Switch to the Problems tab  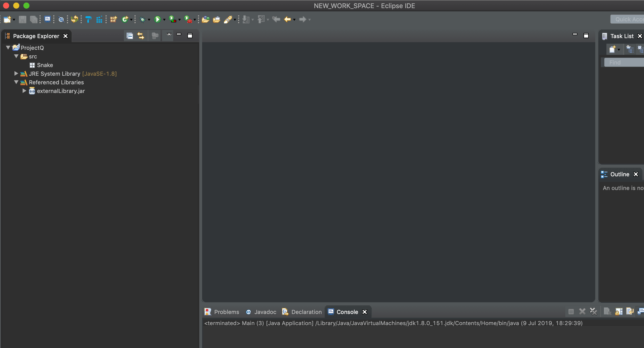(x=226, y=312)
